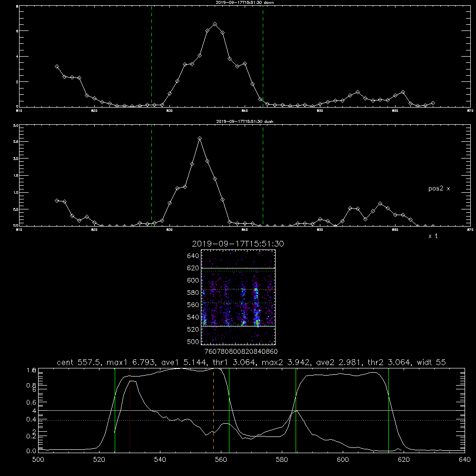Viewport: 476px width, 476px height.
Task: Click the first diamond marker of dusk curve
Action: pos(57,200)
